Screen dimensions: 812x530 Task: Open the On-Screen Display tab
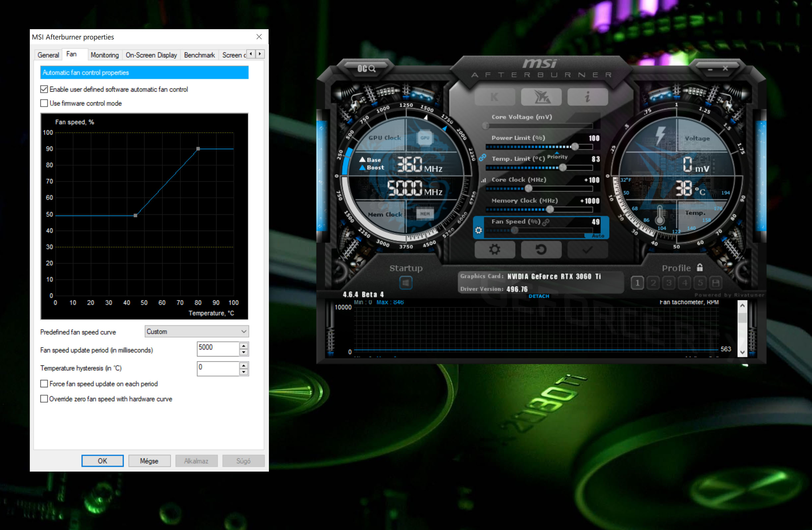(151, 55)
